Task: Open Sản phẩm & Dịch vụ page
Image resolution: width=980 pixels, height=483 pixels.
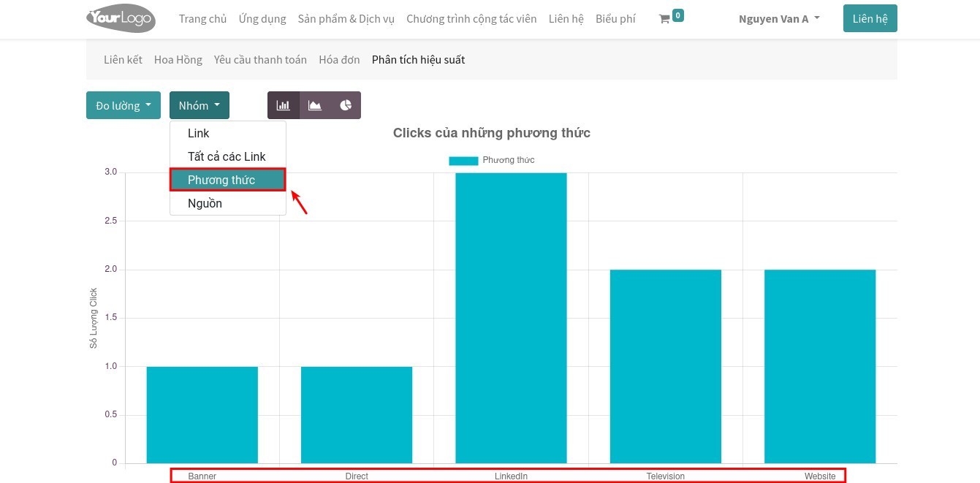Action: click(x=346, y=19)
